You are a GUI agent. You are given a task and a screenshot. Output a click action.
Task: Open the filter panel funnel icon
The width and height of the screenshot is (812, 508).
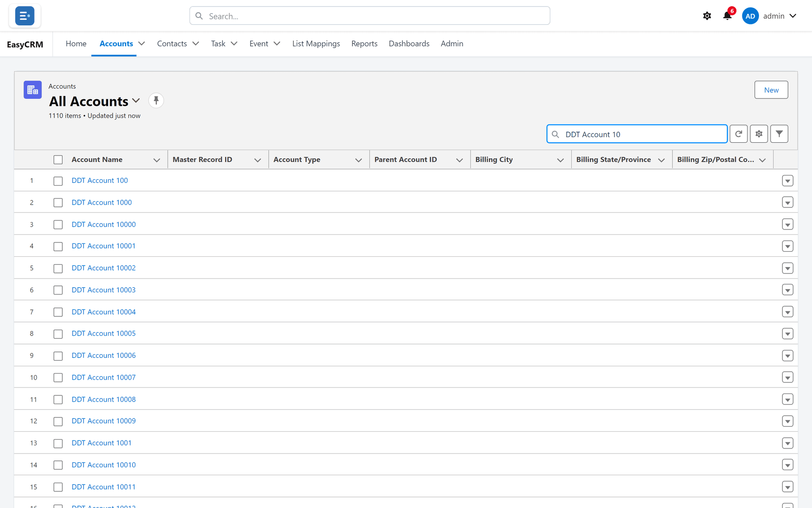click(779, 134)
